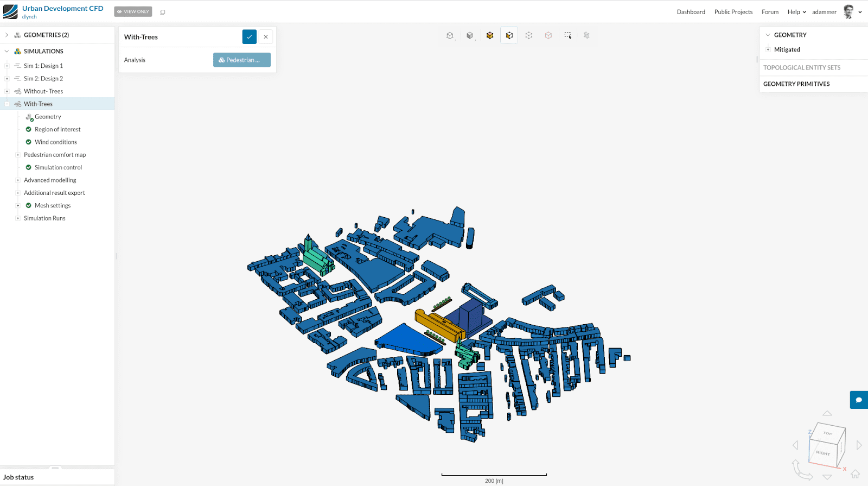Rotate view right using the right arrow
Screen dimensions: 868x486
click(x=859, y=445)
